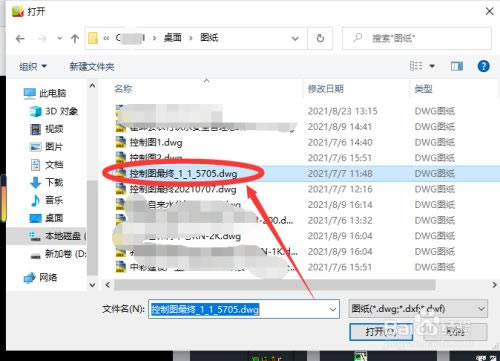Click the 搜索"图纸" search box
This screenshot has width=500, height=361.
[417, 38]
